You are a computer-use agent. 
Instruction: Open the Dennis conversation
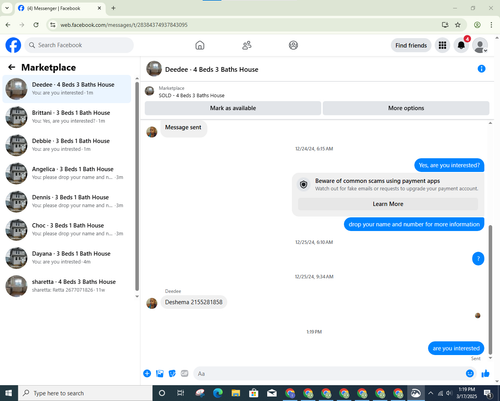67,201
